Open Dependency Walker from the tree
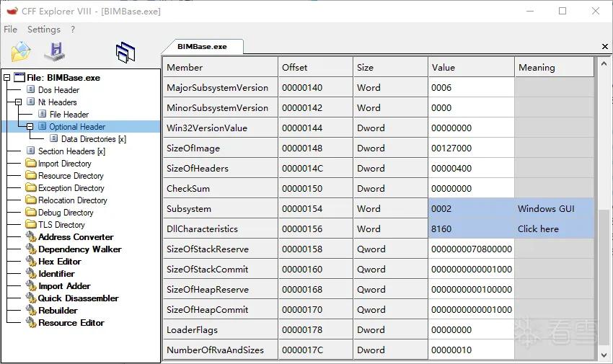This screenshot has height=364, width=613. (x=80, y=249)
